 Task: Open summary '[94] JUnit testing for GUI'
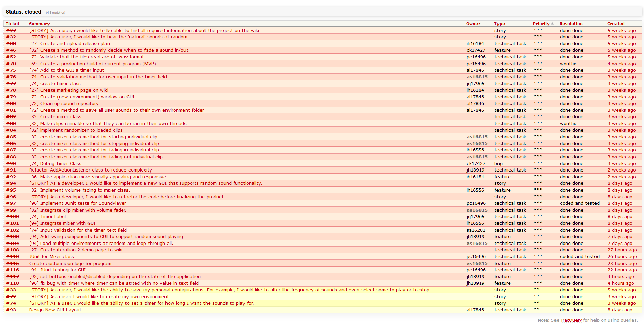tap(57, 270)
